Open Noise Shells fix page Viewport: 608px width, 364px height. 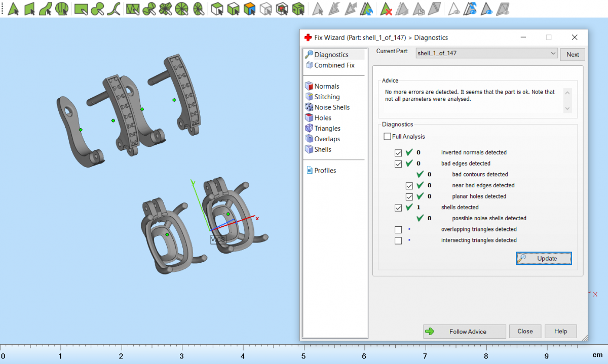click(x=331, y=107)
